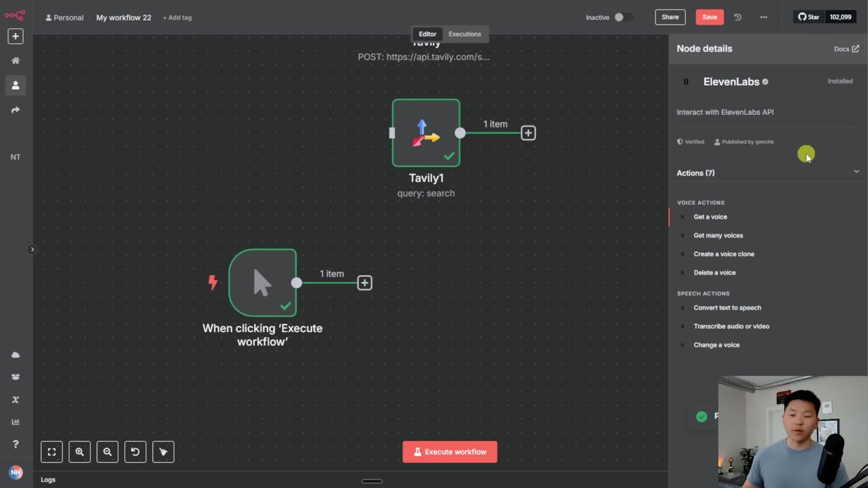Select the manual trigger node with cursor icon
Viewport: 868px width, 488px height.
coord(263,283)
